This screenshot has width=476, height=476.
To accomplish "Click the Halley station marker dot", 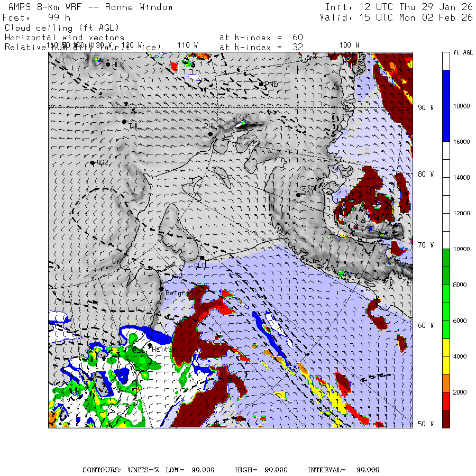I will [150, 345].
